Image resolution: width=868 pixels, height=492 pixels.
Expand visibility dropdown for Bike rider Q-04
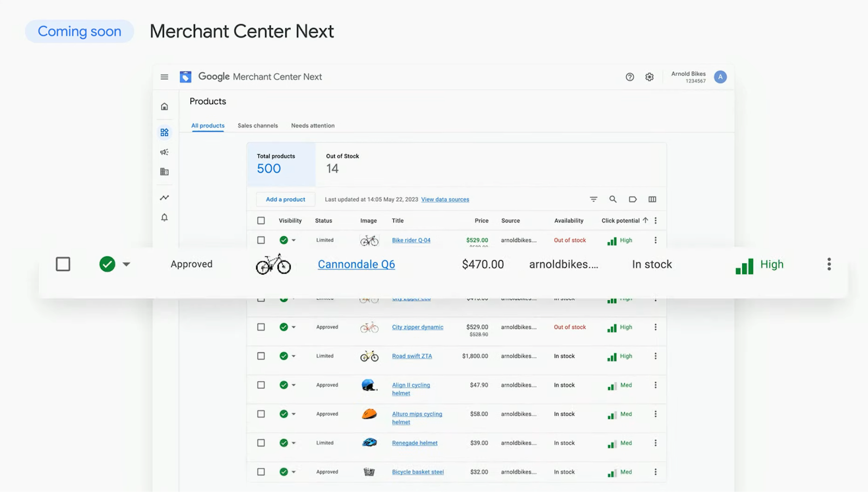pyautogui.click(x=293, y=240)
